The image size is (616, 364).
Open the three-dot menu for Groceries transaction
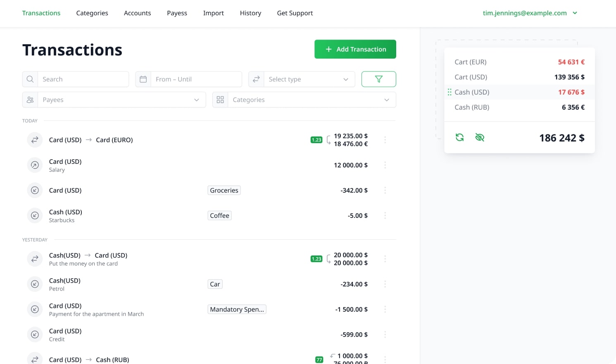tap(385, 190)
